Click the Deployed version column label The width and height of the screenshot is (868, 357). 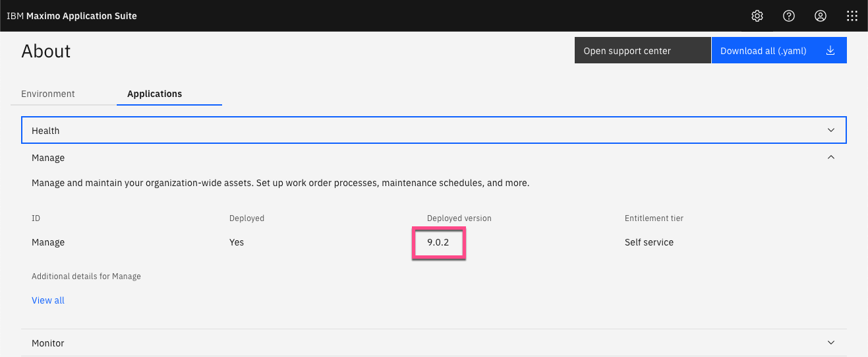pyautogui.click(x=459, y=218)
